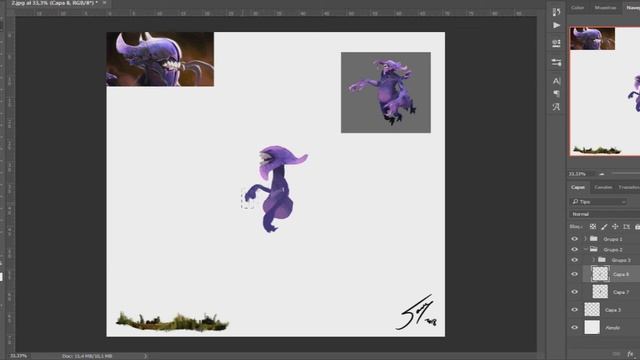Select the Capas tab

578,187
